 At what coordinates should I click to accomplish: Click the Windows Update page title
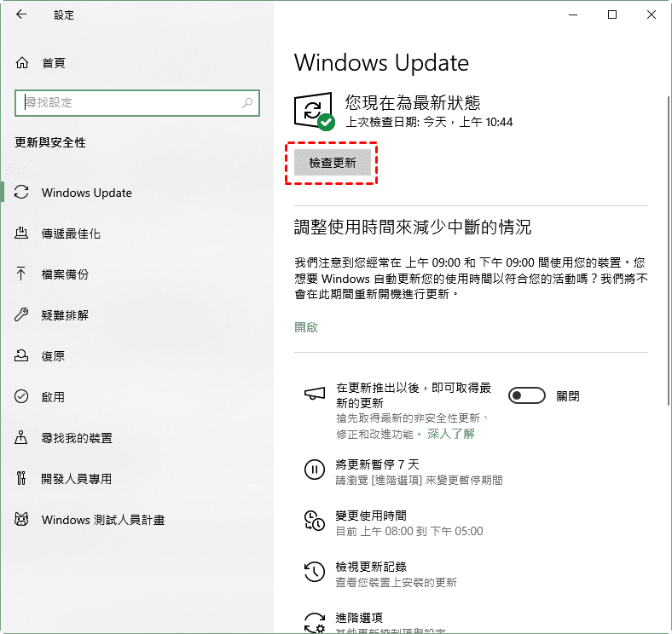(x=381, y=63)
